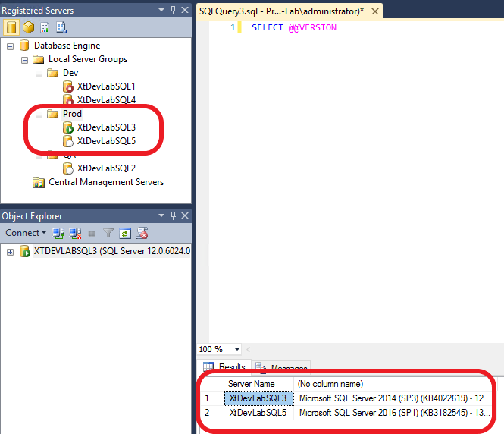Viewport: 504px width, 434px height.
Task: Open the Messages tab
Action: [281, 366]
